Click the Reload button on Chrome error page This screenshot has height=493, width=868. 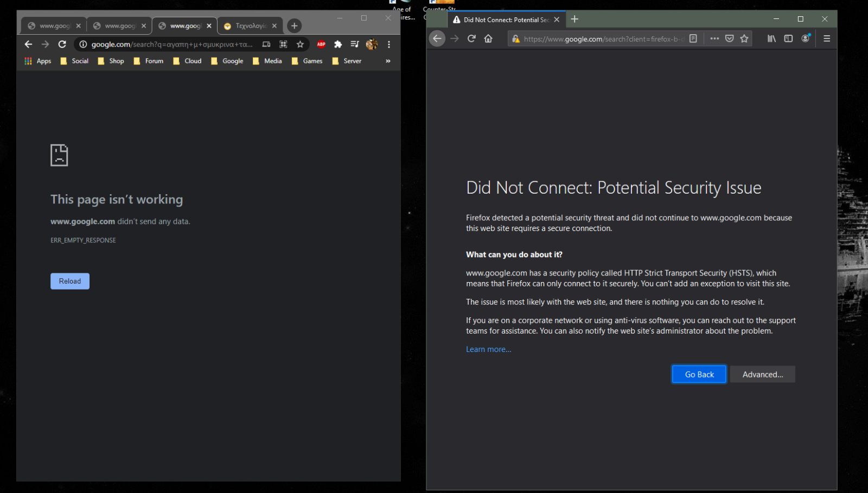point(70,281)
